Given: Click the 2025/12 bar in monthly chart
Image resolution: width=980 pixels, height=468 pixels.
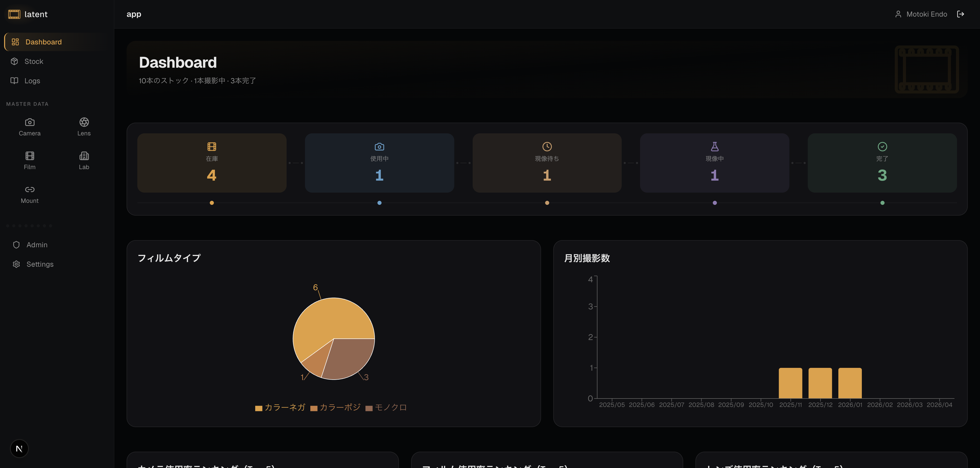Looking at the screenshot, I should tap(820, 383).
